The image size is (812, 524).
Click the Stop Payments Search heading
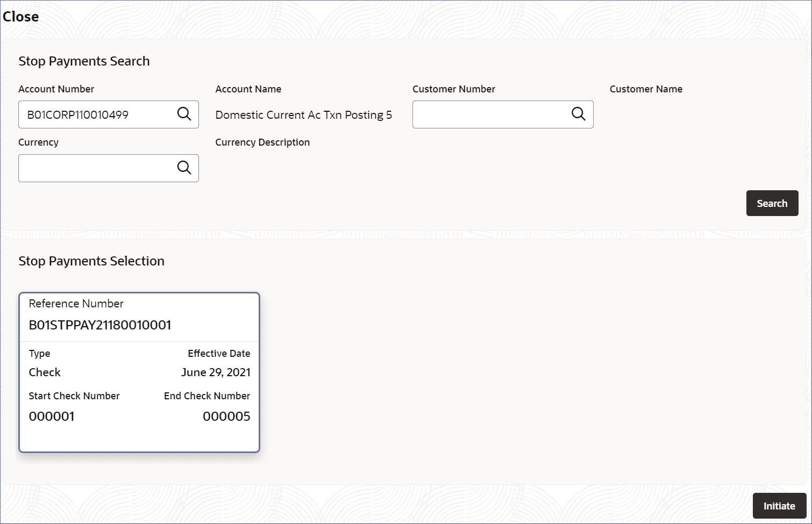(x=84, y=61)
